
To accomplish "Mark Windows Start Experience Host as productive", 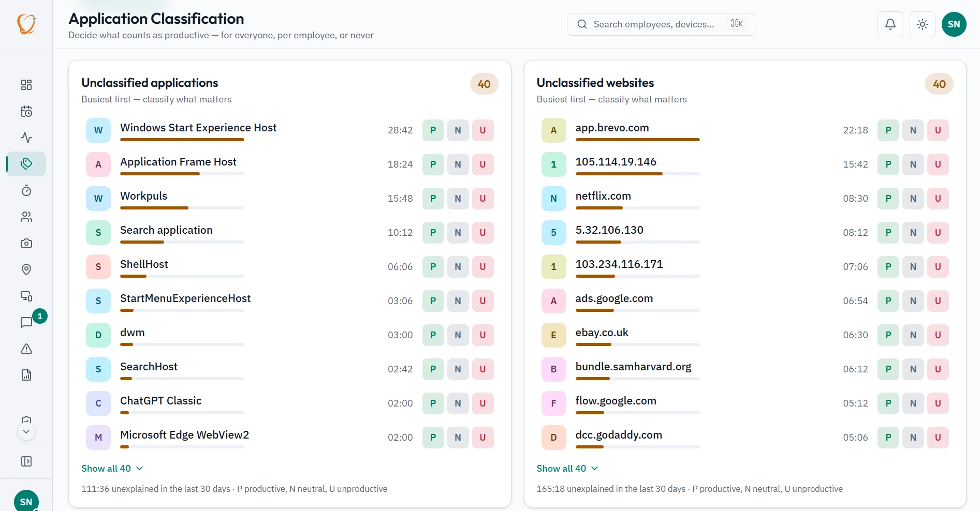I will tap(433, 130).
